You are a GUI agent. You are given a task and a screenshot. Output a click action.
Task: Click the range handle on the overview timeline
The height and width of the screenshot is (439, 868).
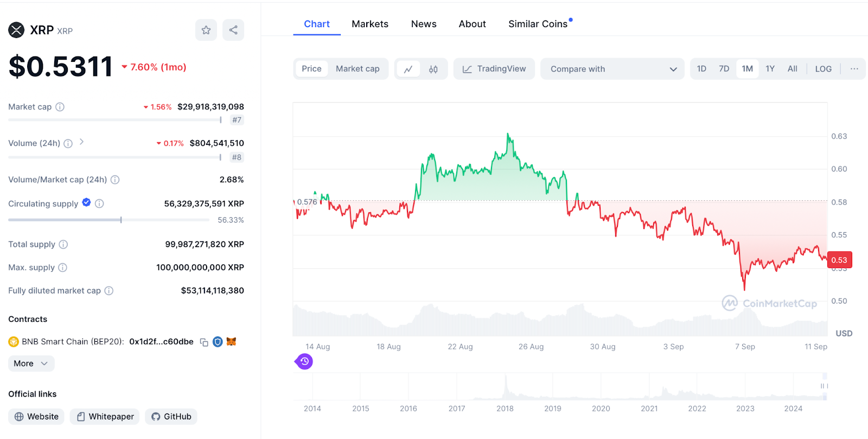tap(825, 386)
